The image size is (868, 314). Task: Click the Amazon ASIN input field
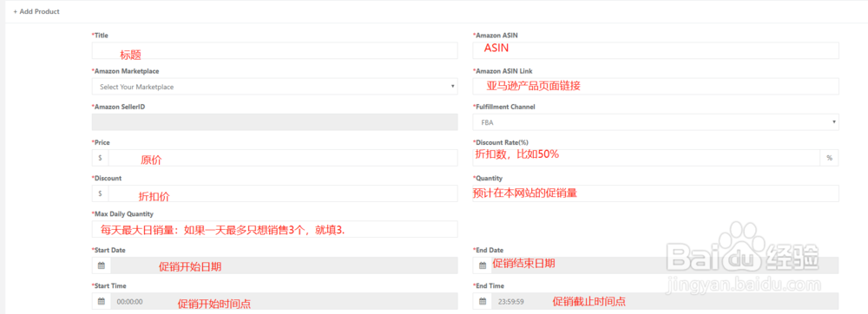point(655,51)
